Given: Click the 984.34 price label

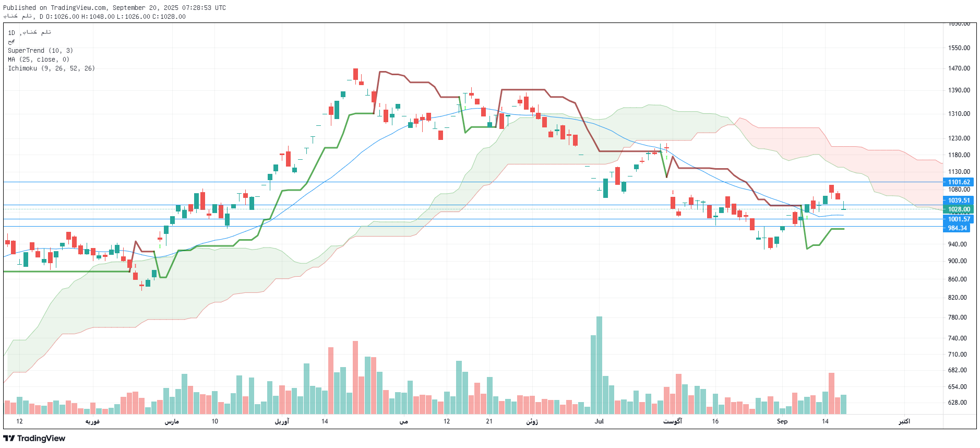Looking at the screenshot, I should [957, 228].
